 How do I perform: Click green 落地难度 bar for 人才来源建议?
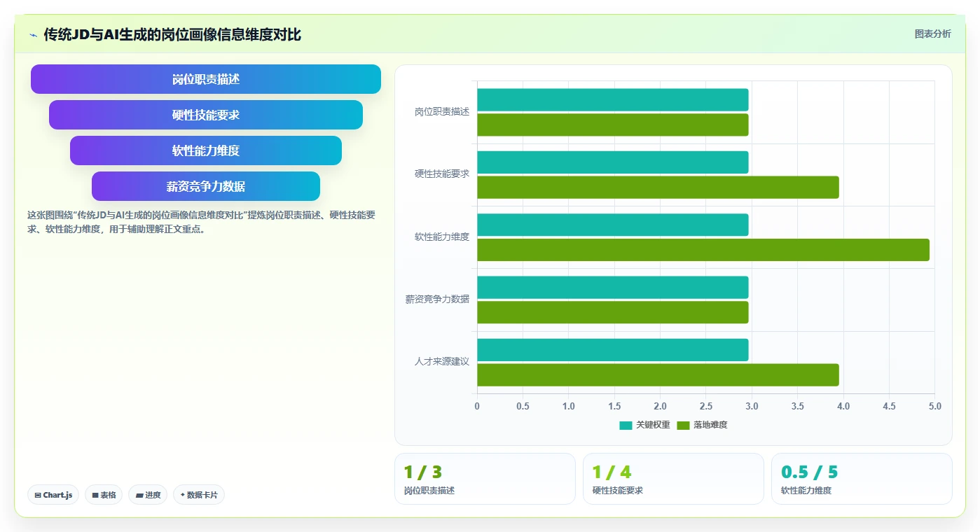point(658,374)
